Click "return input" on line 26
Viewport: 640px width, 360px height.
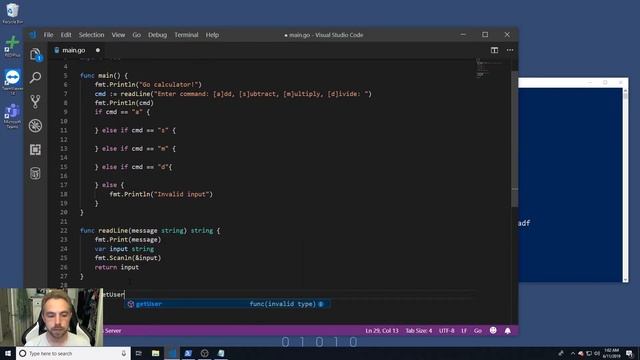point(117,267)
